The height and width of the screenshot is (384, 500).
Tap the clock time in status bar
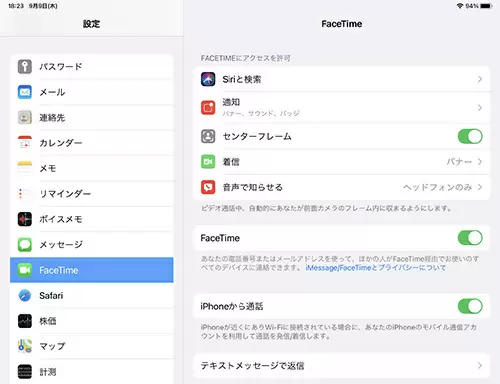click(16, 6)
